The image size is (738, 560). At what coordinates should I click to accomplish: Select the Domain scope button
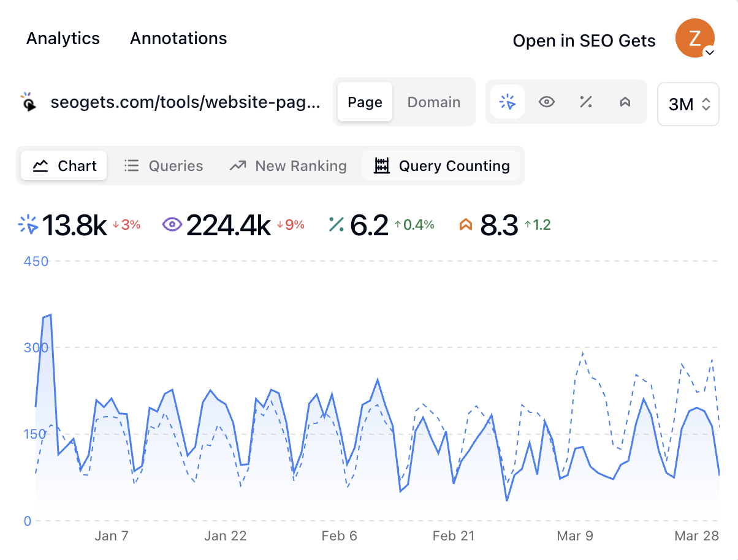pyautogui.click(x=433, y=102)
